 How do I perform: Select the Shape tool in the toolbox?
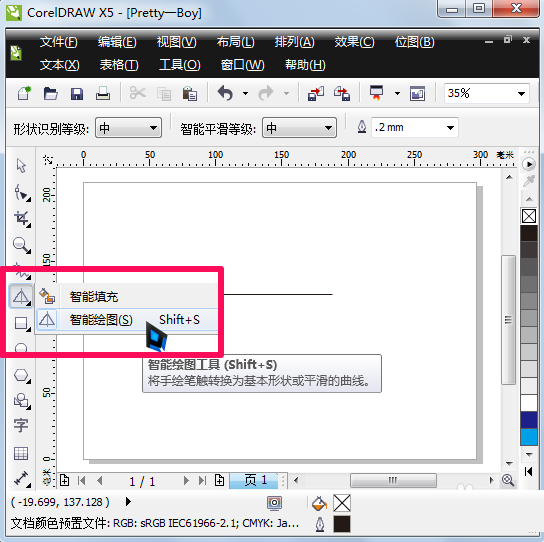tap(22, 193)
